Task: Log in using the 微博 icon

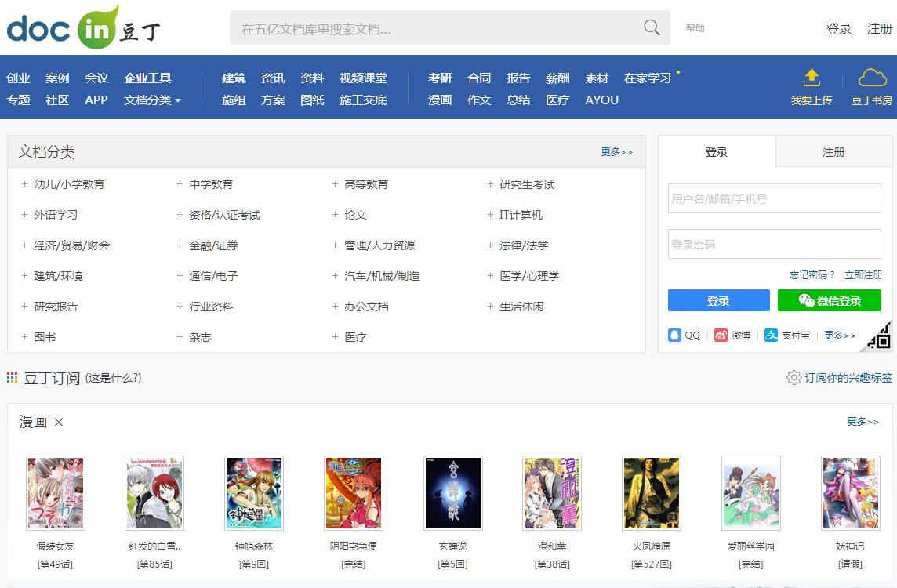Action: [x=721, y=336]
